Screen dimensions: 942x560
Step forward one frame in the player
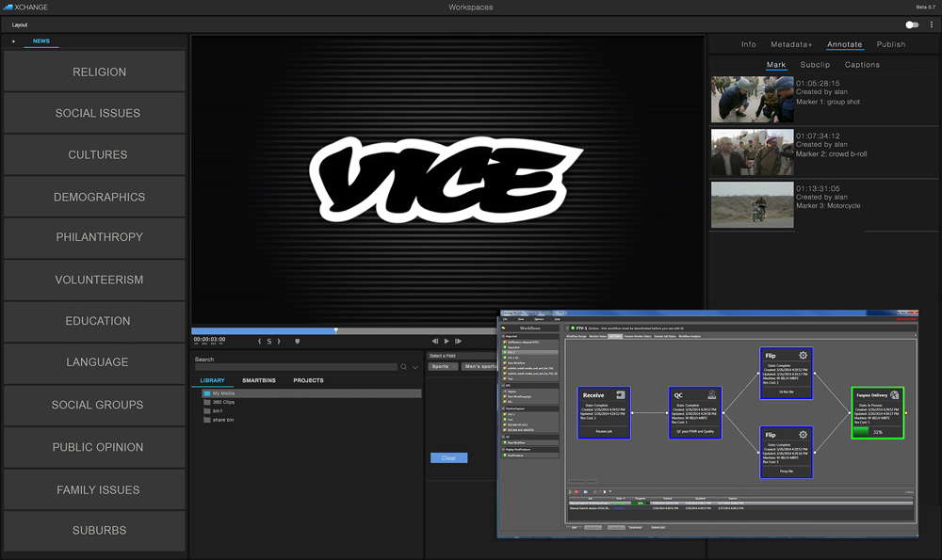point(458,341)
